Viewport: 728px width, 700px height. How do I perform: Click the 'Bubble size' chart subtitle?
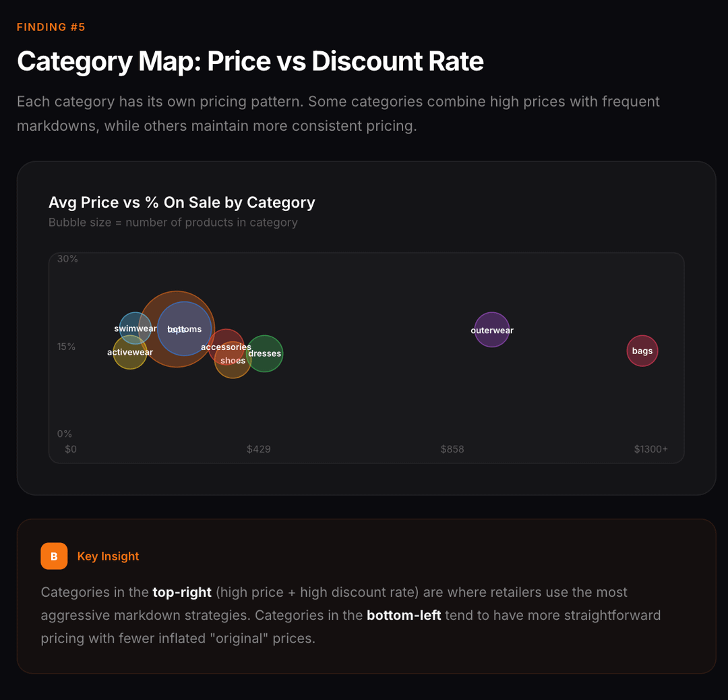[x=173, y=223]
